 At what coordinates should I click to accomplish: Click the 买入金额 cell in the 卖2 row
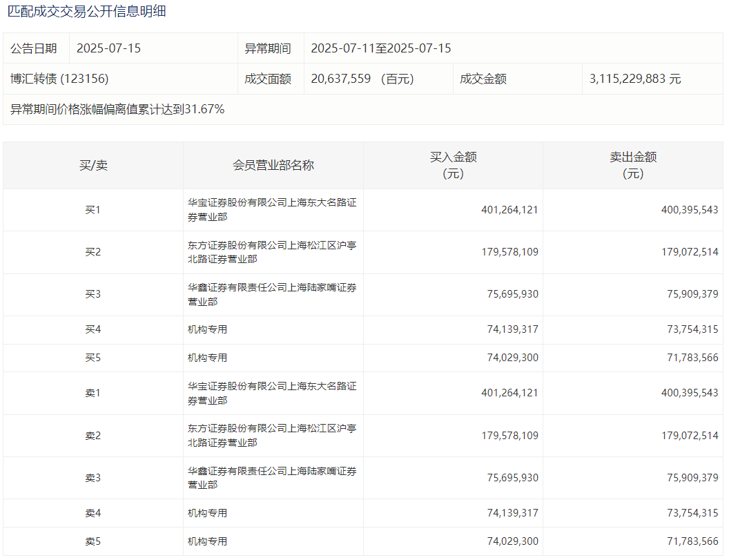click(509, 436)
